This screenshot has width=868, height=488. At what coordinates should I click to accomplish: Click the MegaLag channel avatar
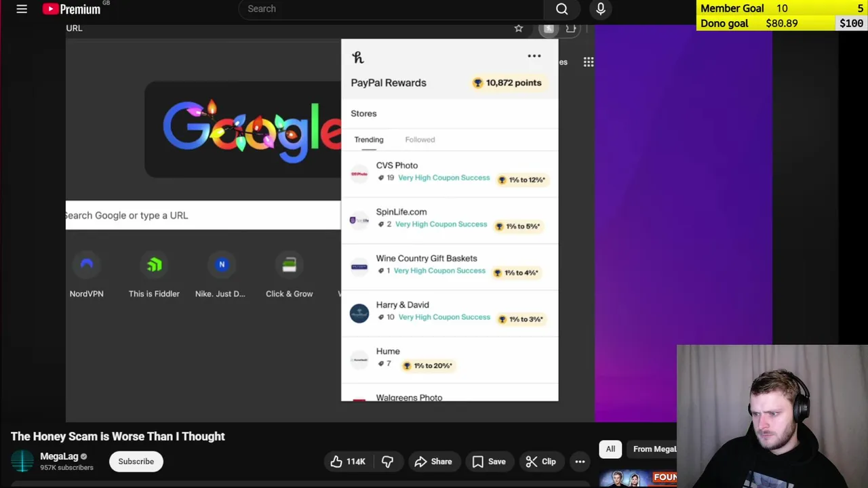click(x=22, y=462)
